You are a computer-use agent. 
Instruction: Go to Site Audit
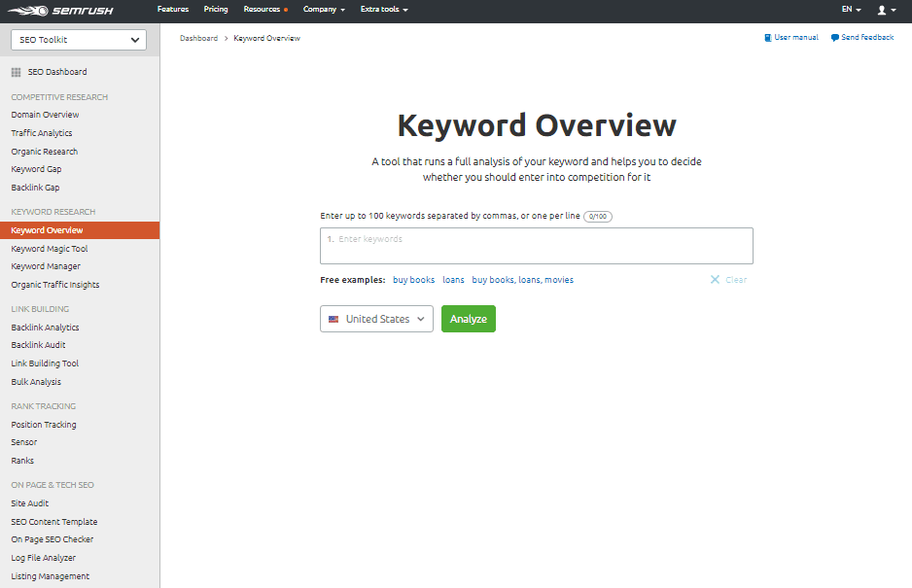tap(30, 503)
